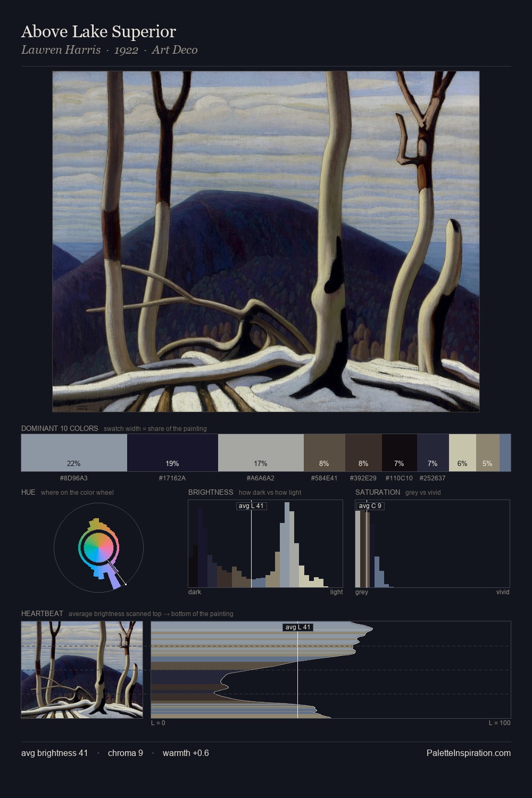Image resolution: width=532 pixels, height=798 pixels.
Task: Click the dark axis label under brightness
Action: click(x=195, y=592)
